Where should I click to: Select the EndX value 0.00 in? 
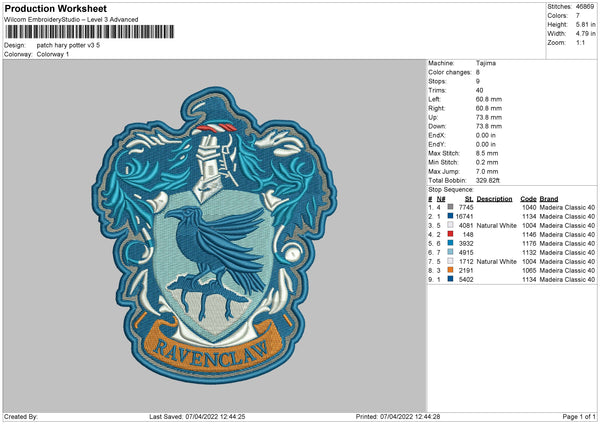(x=486, y=135)
